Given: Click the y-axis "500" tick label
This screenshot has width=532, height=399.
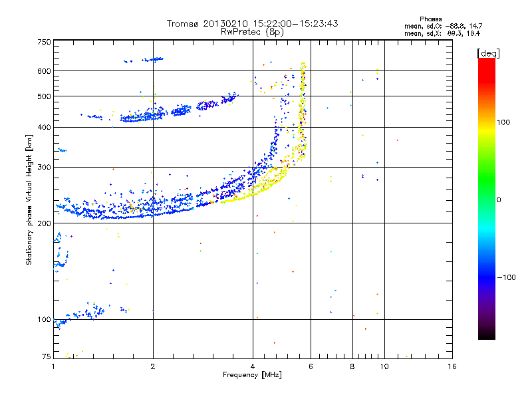Looking at the screenshot, I should (x=44, y=96).
